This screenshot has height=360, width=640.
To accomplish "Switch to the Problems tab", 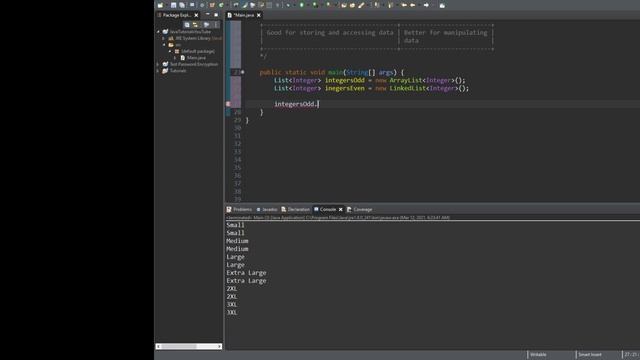I will click(239, 209).
